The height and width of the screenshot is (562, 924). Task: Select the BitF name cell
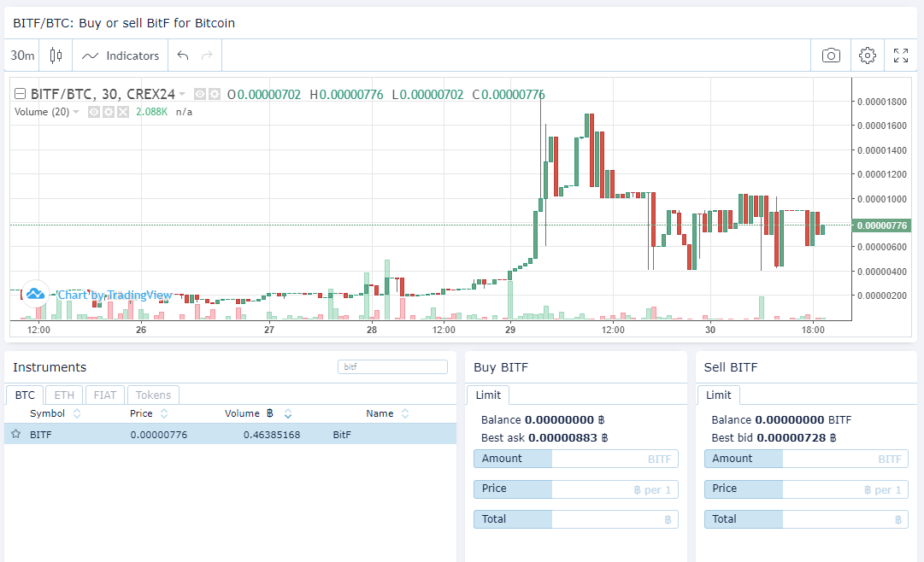tap(342, 435)
